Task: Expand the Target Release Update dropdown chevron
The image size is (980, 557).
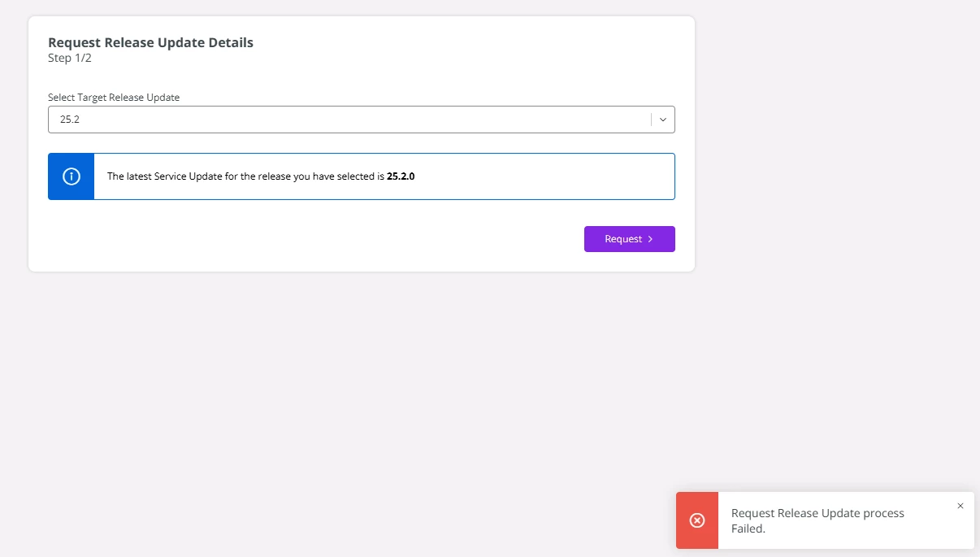Action: click(x=663, y=120)
